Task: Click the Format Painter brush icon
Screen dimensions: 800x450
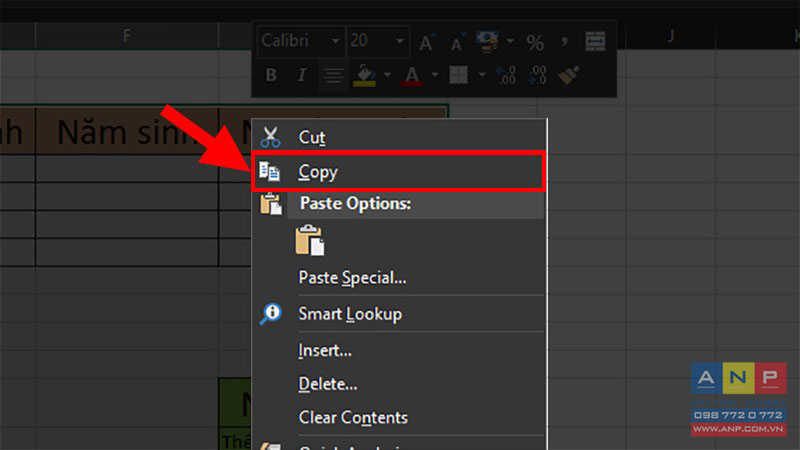Action: (568, 75)
